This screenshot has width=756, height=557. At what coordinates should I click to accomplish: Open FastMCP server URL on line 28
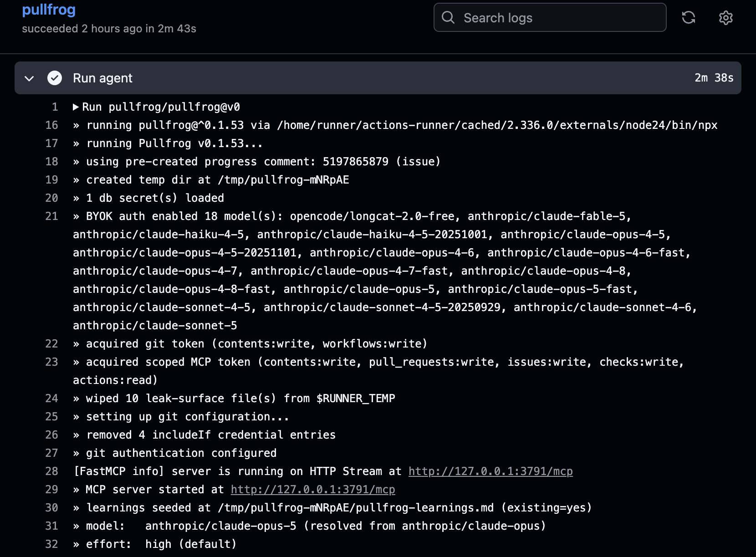pos(490,471)
